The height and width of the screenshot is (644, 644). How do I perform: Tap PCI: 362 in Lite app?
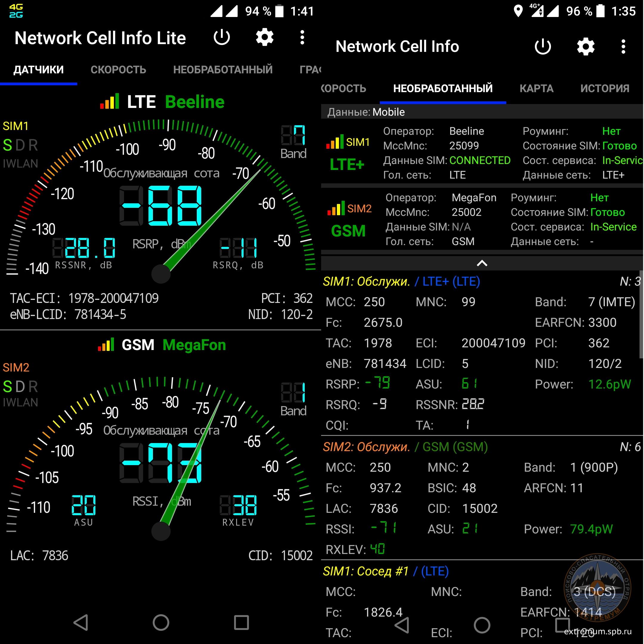pyautogui.click(x=287, y=298)
